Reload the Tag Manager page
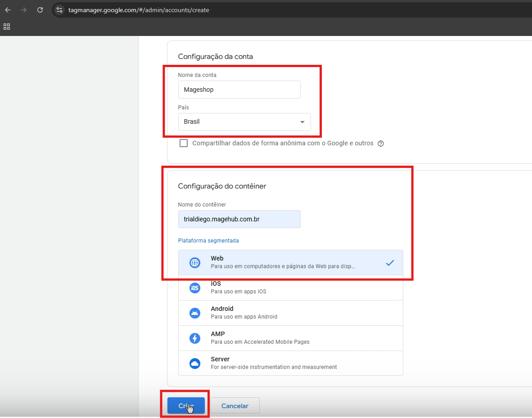Image resolution: width=532 pixels, height=418 pixels. (40, 10)
